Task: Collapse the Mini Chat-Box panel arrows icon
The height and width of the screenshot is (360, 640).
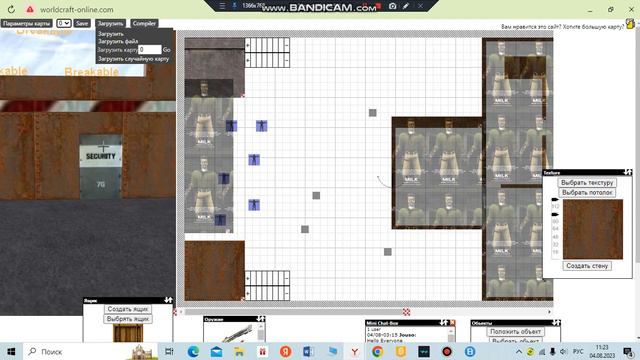Action: pos(444,322)
